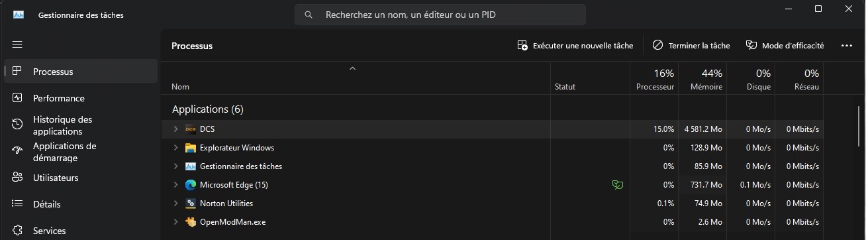868x240 pixels.
Task: Click the Gestionnaire des tâches row icon
Action: [191, 166]
